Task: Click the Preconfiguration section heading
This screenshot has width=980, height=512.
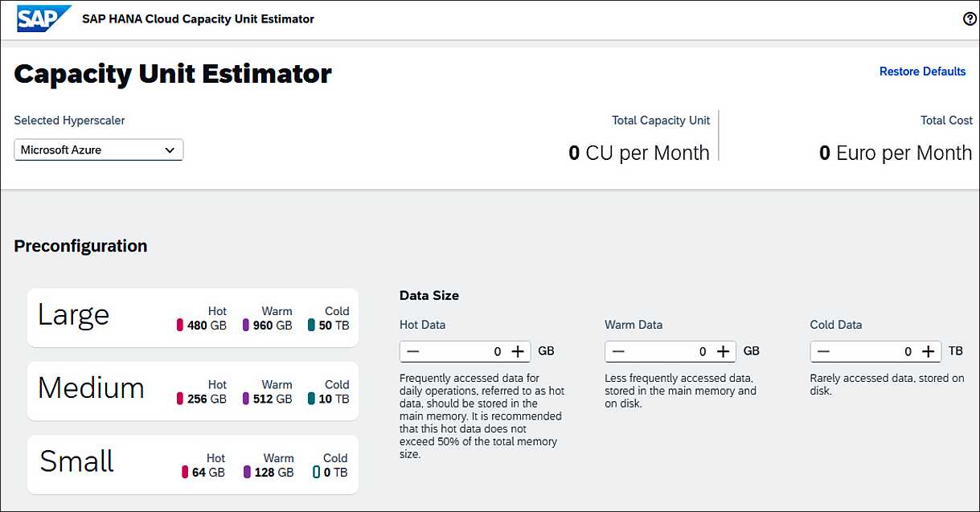Action: [x=80, y=246]
